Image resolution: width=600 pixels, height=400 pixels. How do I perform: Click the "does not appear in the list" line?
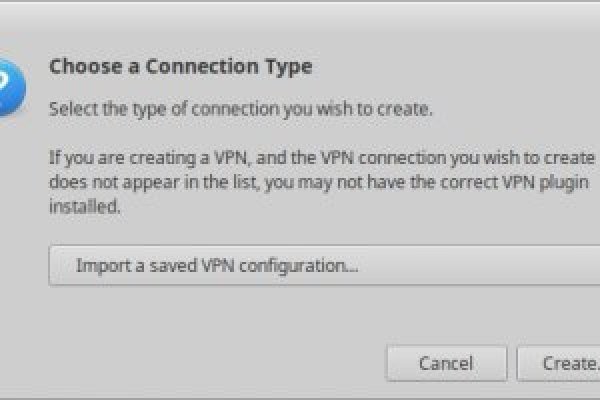coord(322,183)
